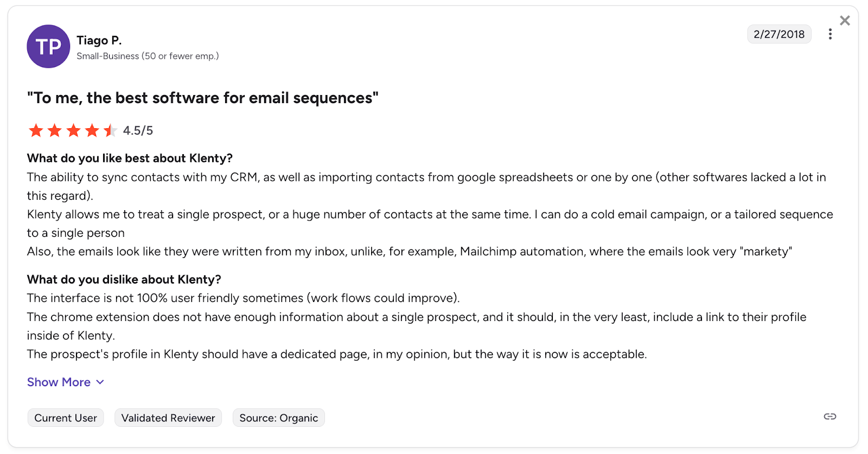Close the review popup with X

845,21
